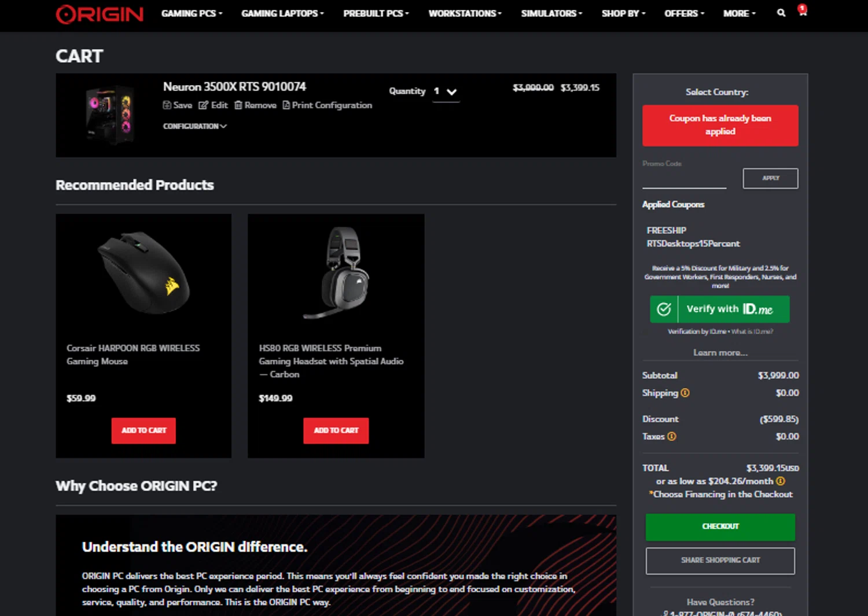The image size is (868, 616).
Task: Click the ORIGIN logo
Action: tap(100, 14)
